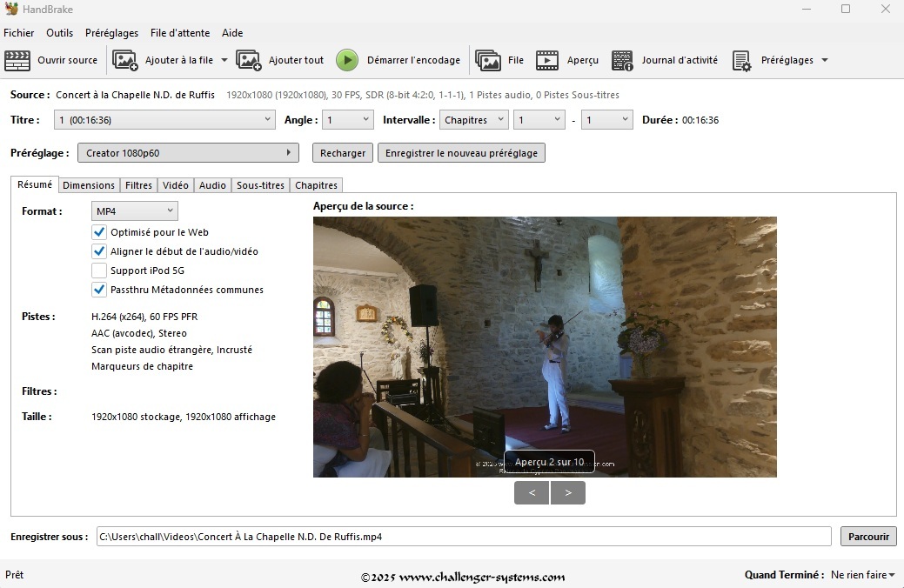Enable Support iPod 5G checkbox
904x588 pixels.
point(99,271)
